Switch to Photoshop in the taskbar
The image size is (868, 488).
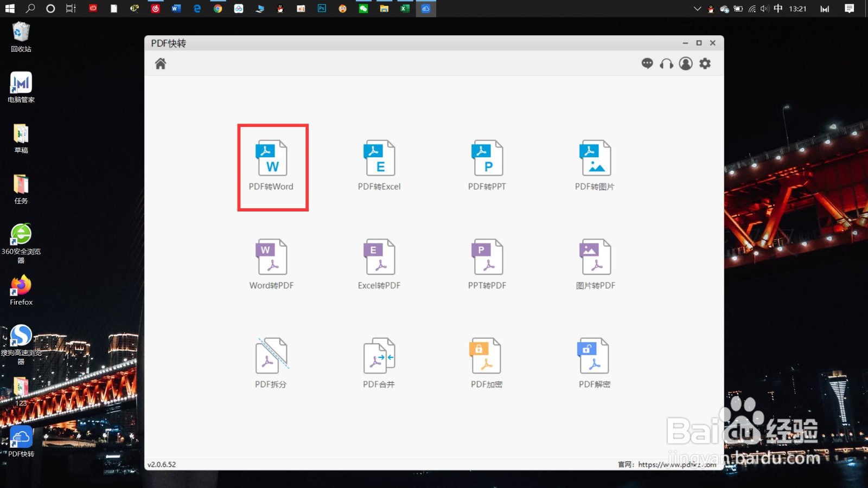322,9
